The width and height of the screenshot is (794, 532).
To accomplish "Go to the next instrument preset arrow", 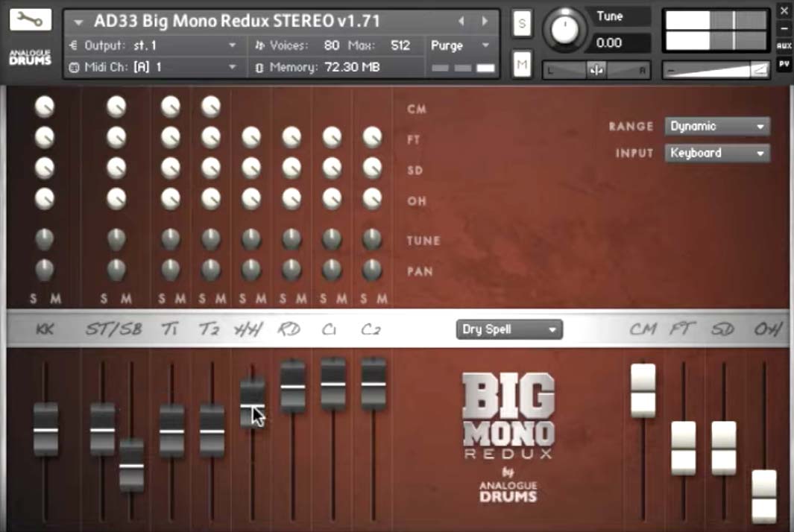I will (485, 21).
